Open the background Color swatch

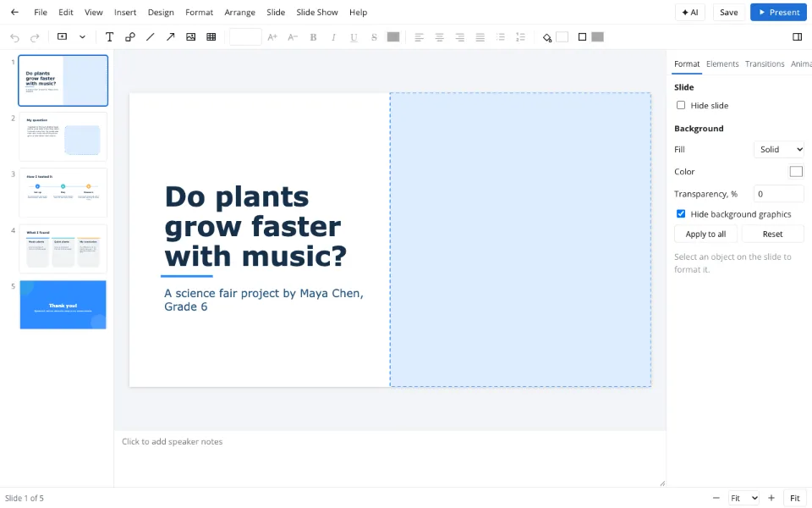point(796,171)
